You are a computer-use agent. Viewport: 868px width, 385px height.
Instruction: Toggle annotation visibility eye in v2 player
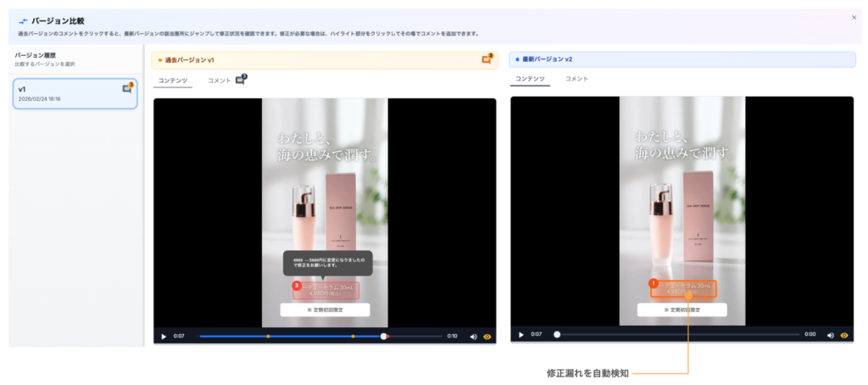(844, 335)
